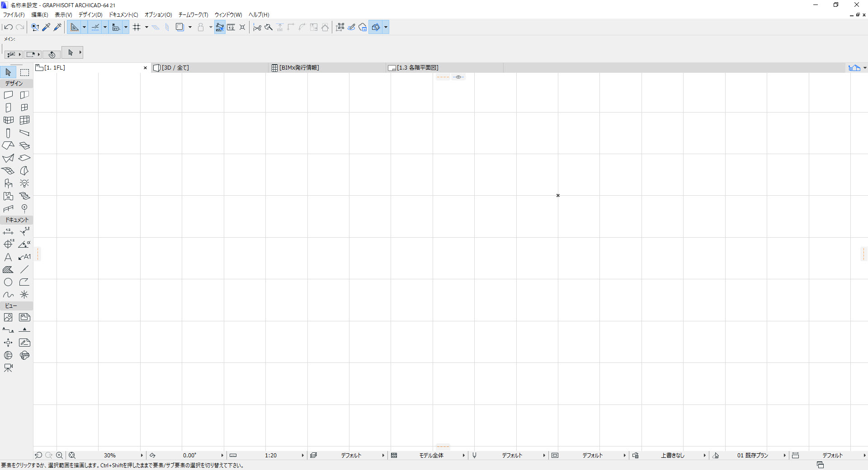Close the [1. 1FL] tab

145,68
